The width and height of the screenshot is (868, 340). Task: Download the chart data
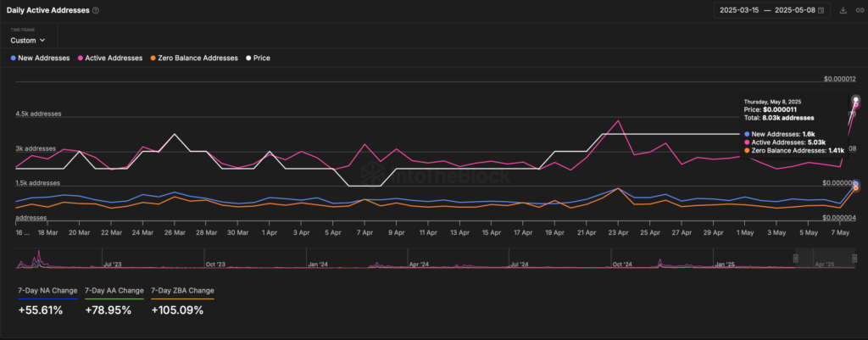point(843,11)
